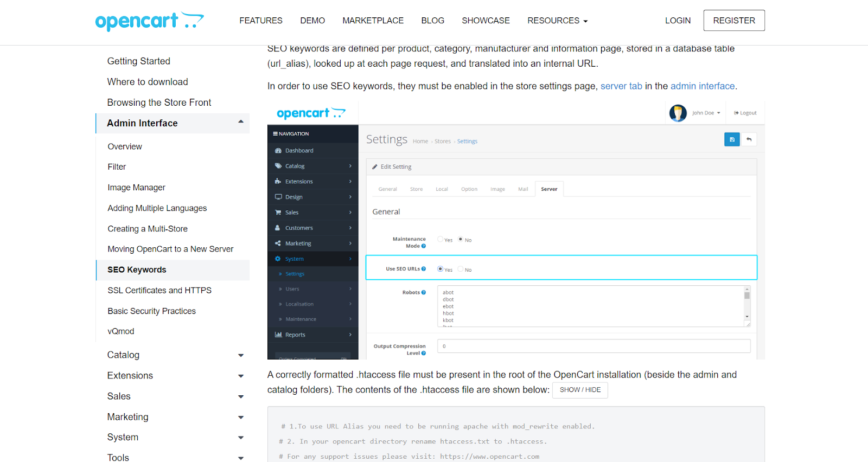Viewport: 868px width, 462px height.
Task: Expand the RESOURCES dropdown menu
Action: (557, 21)
